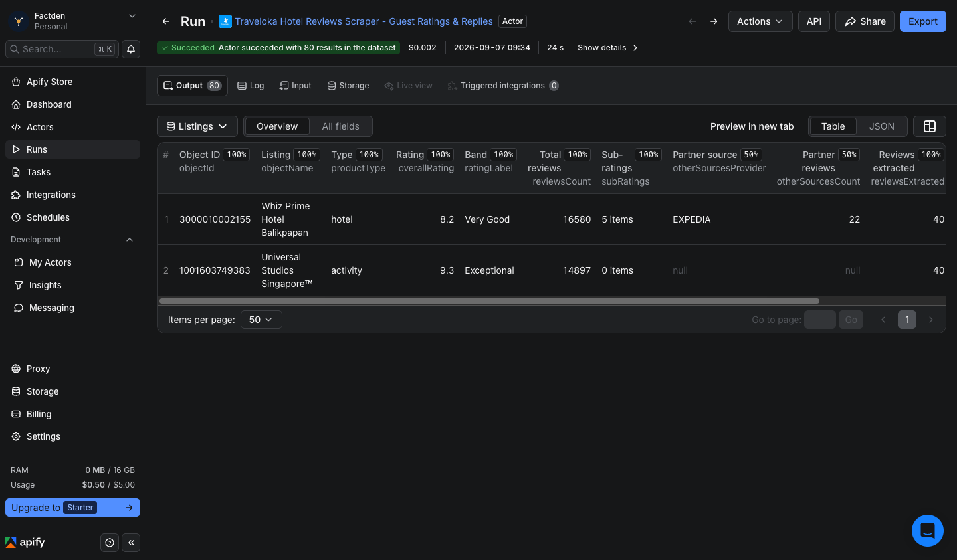Open Tasks in the sidebar
Screen dimensions: 957x560
click(73, 172)
